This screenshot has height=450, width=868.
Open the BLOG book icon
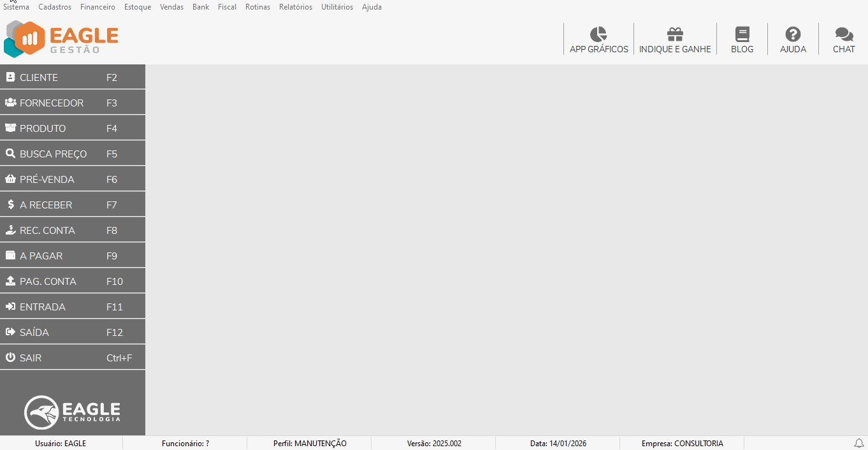pos(742,34)
